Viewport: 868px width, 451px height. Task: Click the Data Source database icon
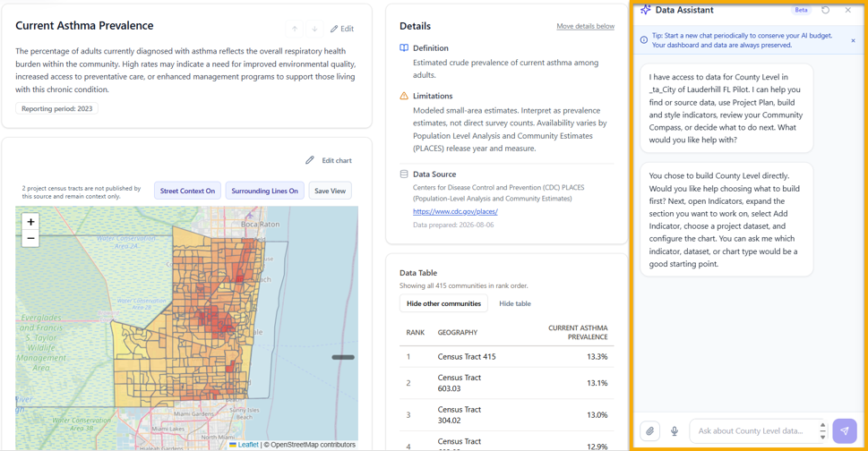point(404,174)
